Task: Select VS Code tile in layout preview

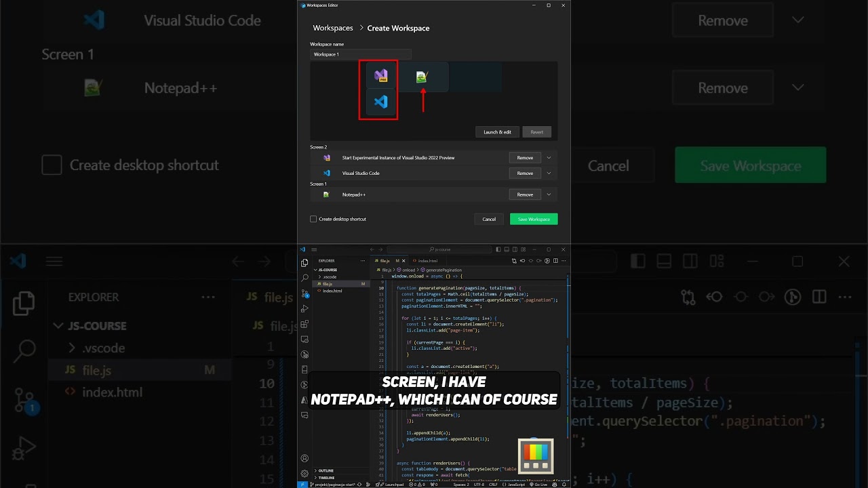Action: point(381,102)
